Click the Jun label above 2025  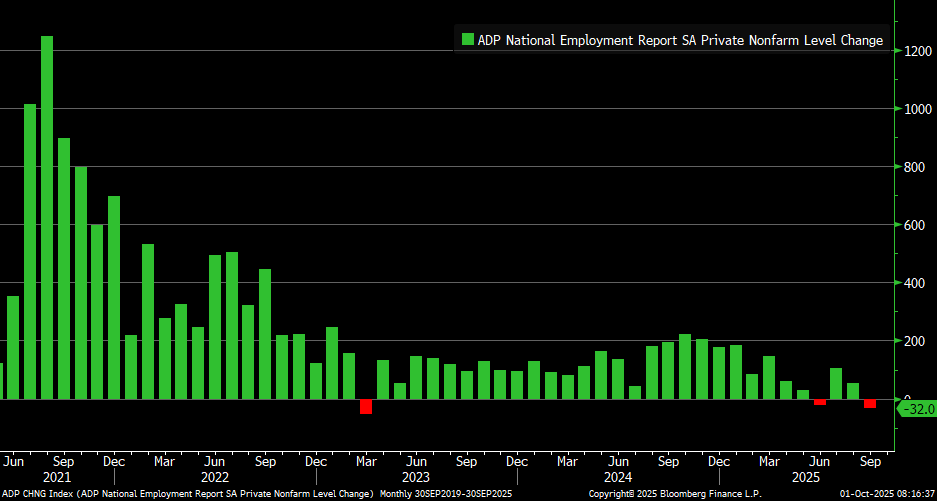tap(820, 462)
